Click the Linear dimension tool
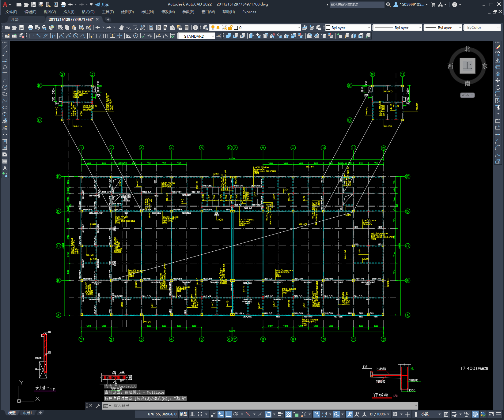The height and width of the screenshot is (420, 504). (32, 36)
